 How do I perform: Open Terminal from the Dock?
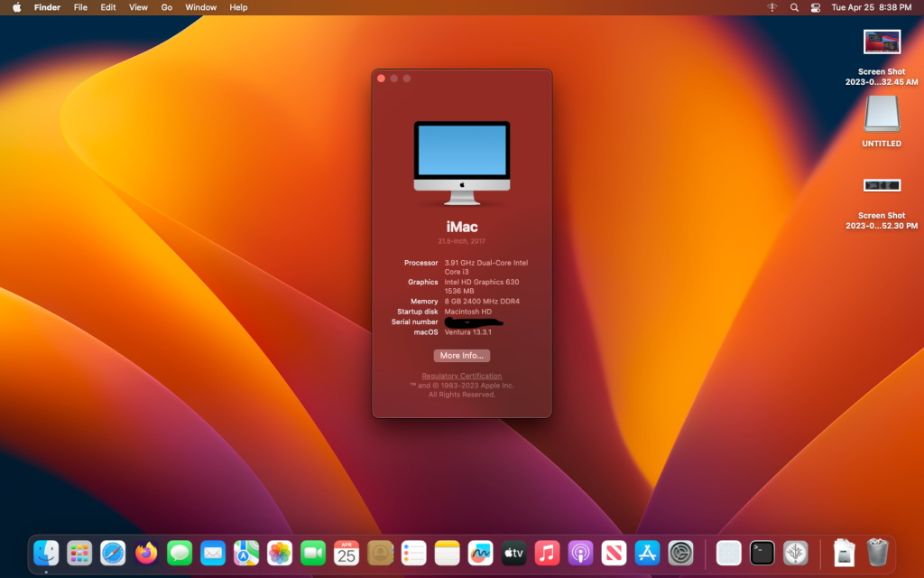coord(762,553)
